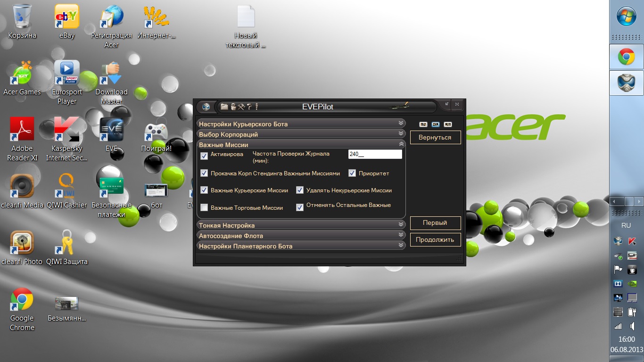
Task: Enable the Важные Торговые Миссии checkbox
Action: (204, 207)
